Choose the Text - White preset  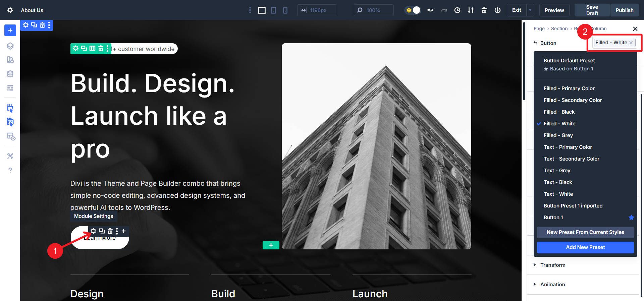tap(558, 194)
